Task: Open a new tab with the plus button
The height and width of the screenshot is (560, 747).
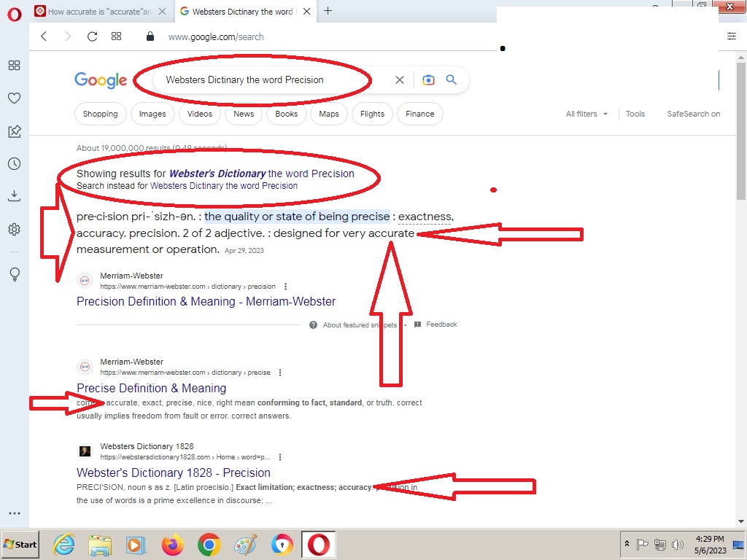Action: click(328, 11)
